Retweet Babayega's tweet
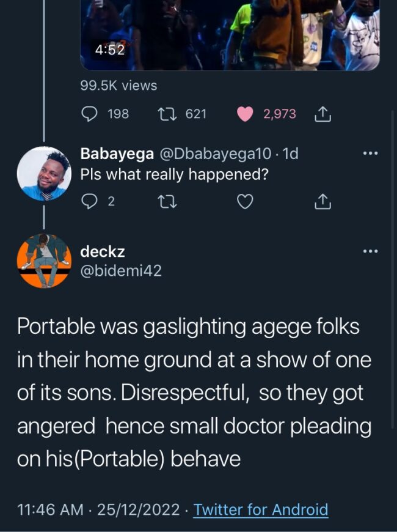This screenshot has height=532, width=397. pos(165,202)
